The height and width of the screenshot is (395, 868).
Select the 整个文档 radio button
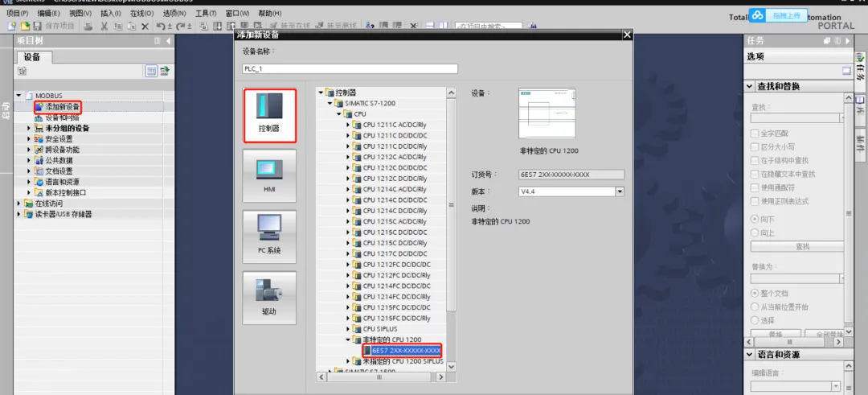tap(755, 294)
